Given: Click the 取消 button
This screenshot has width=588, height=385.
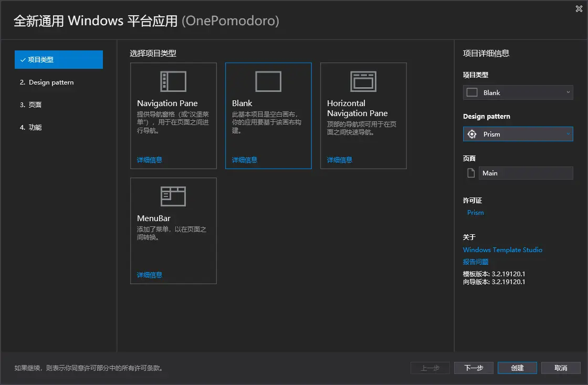Looking at the screenshot, I should (x=561, y=368).
